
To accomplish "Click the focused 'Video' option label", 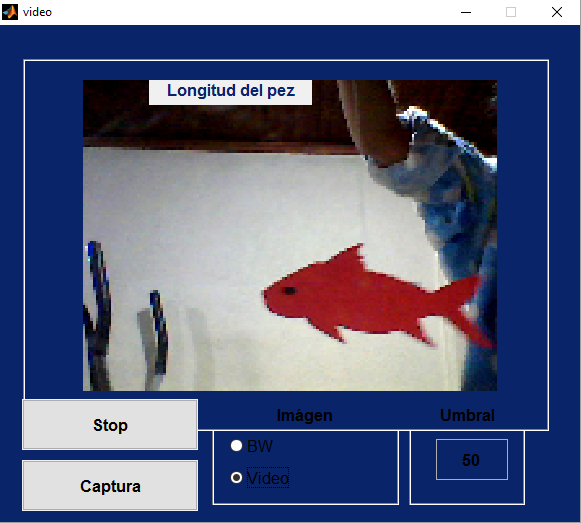I will [268, 478].
